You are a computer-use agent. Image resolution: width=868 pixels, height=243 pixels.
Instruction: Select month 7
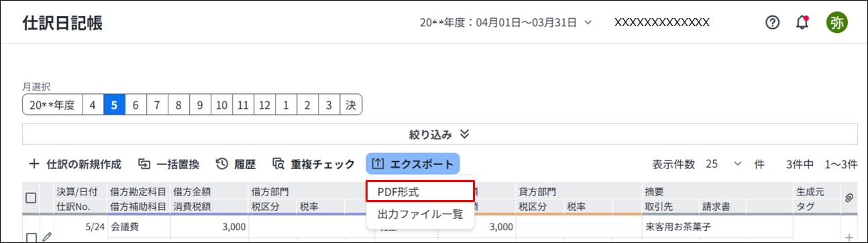pos(157,105)
